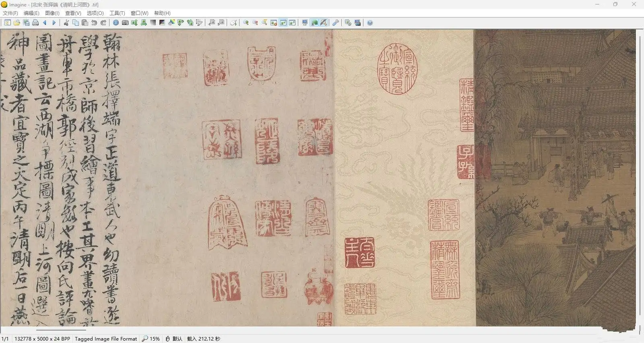This screenshot has height=343, width=644.
Task: Open batch conversion gear pictures icon
Action: tap(348, 23)
